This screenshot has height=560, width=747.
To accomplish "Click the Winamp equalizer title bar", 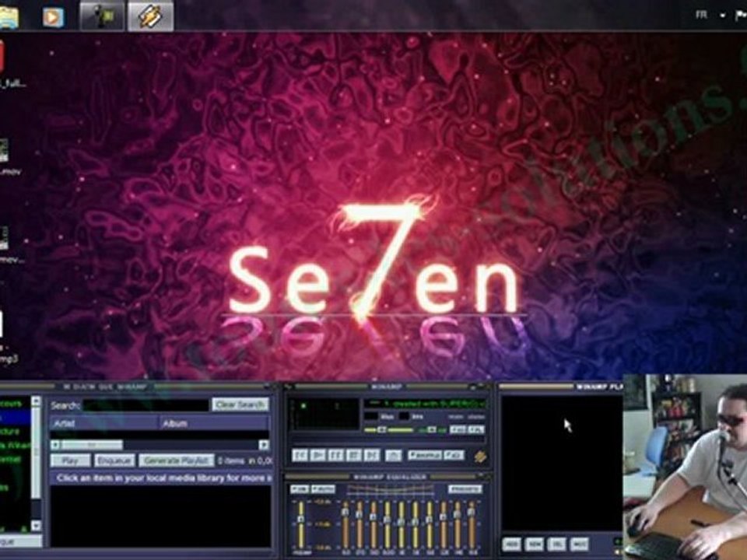I will point(388,476).
